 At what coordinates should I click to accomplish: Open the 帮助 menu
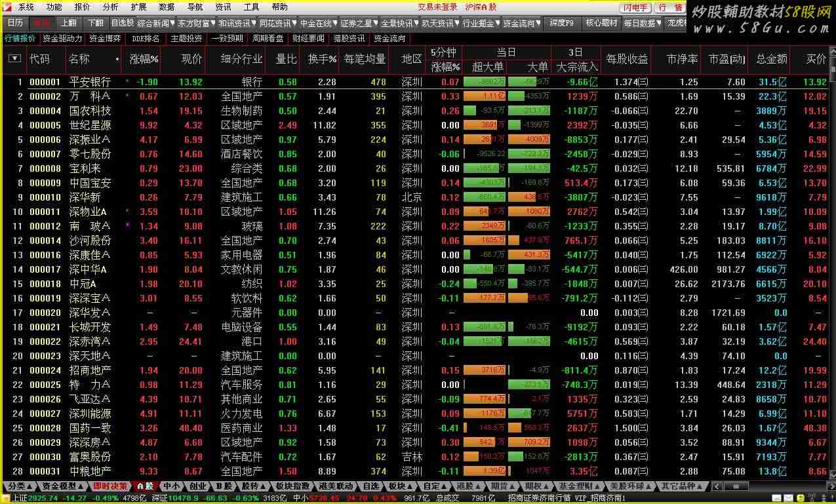[x=280, y=7]
